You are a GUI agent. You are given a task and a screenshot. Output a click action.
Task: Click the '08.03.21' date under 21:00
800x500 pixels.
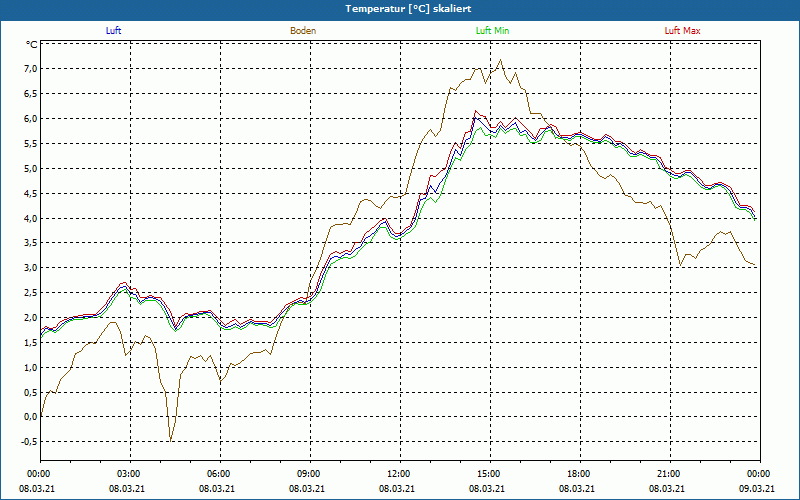(x=667, y=489)
